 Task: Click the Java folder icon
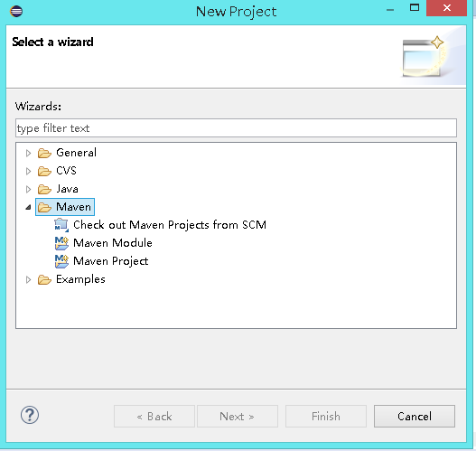point(44,190)
